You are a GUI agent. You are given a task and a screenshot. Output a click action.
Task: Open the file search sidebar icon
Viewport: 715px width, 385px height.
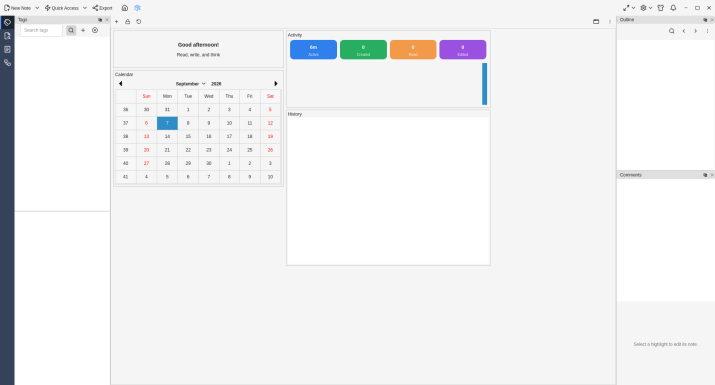(7, 36)
